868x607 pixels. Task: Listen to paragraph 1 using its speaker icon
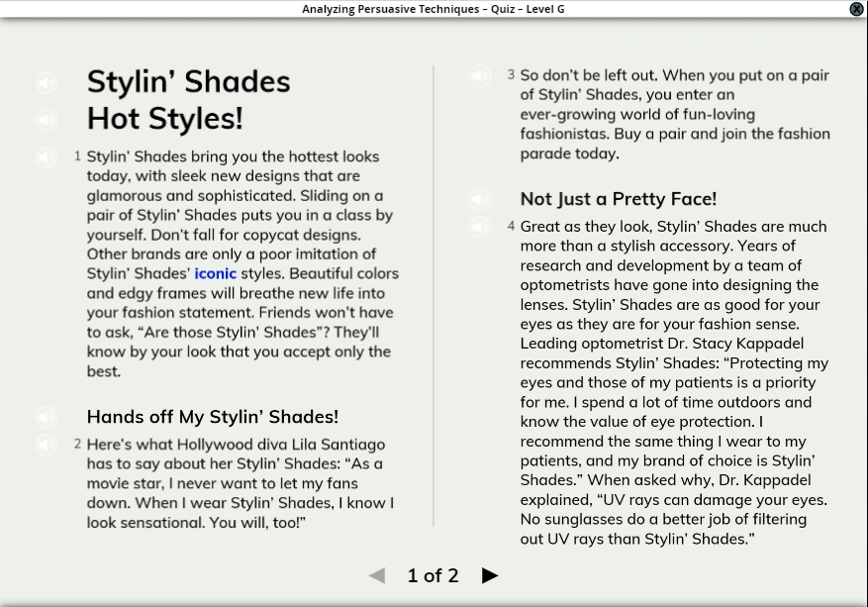(47, 156)
